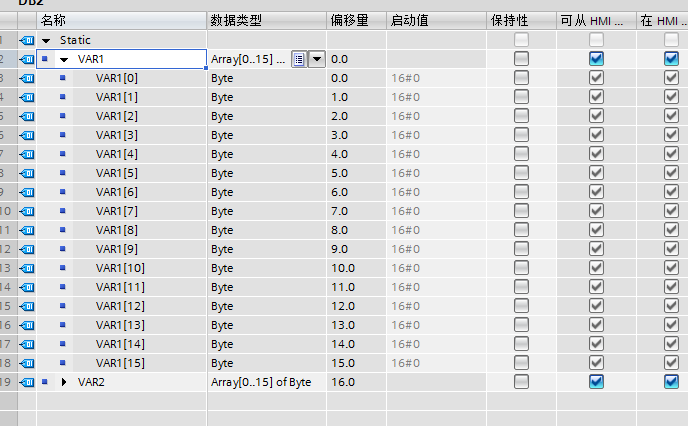Toggle accessible from HMI checkbox for VAR1

point(596,59)
